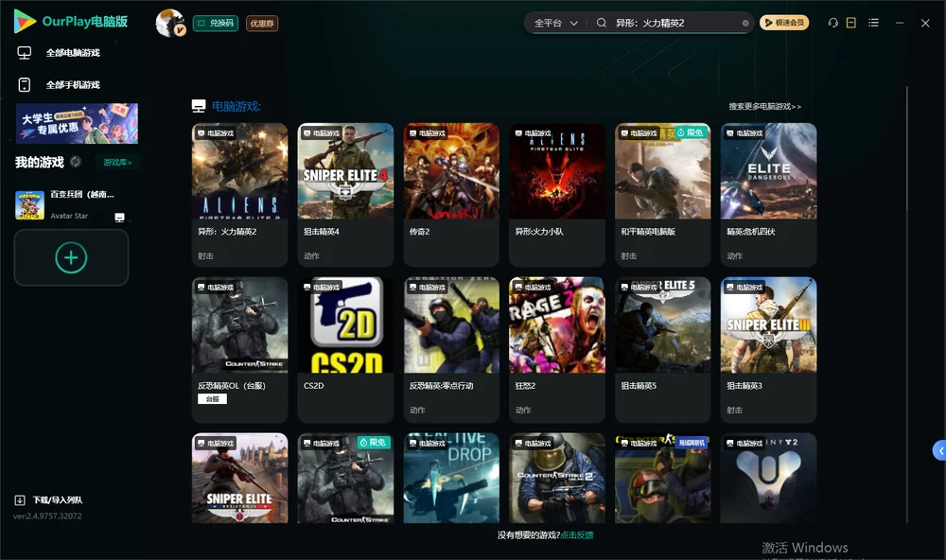The height and width of the screenshot is (560, 946).
Task: Open the 大学生专属优惠 banner
Action: (x=77, y=124)
